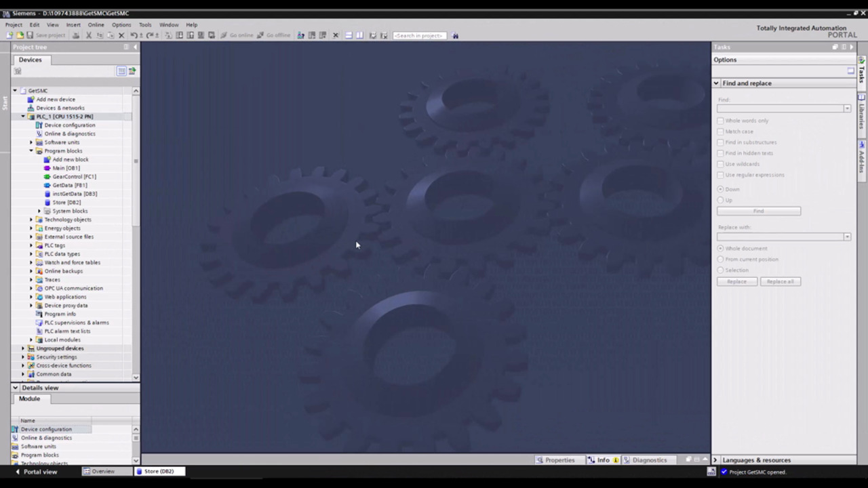
Task: Click the Print icon in toolbar
Action: pyautogui.click(x=76, y=35)
